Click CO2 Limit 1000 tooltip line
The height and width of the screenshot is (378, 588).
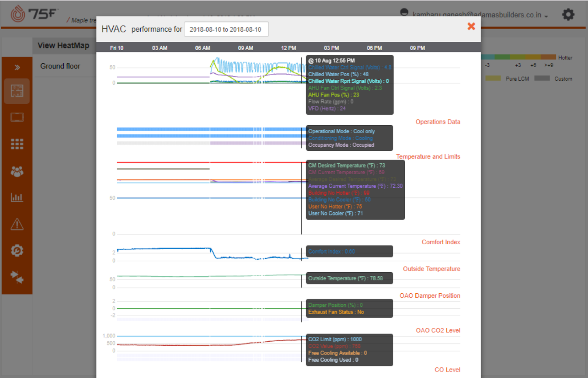pyautogui.click(x=335, y=339)
